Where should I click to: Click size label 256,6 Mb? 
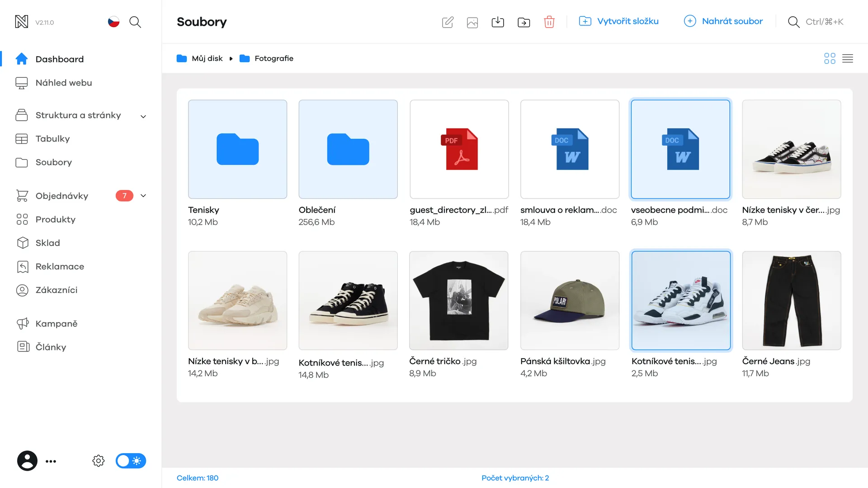[316, 222]
